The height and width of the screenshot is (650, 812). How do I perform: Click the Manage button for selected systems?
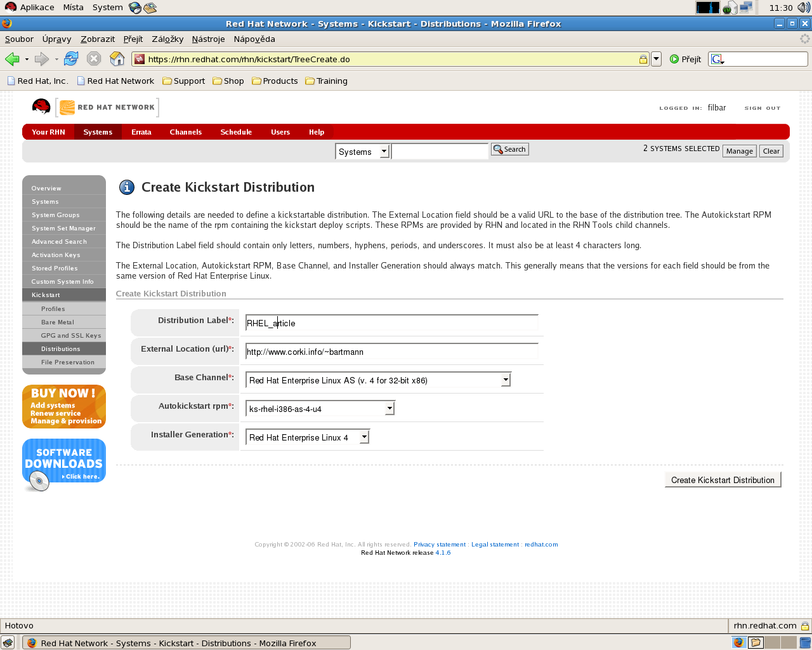coord(740,151)
